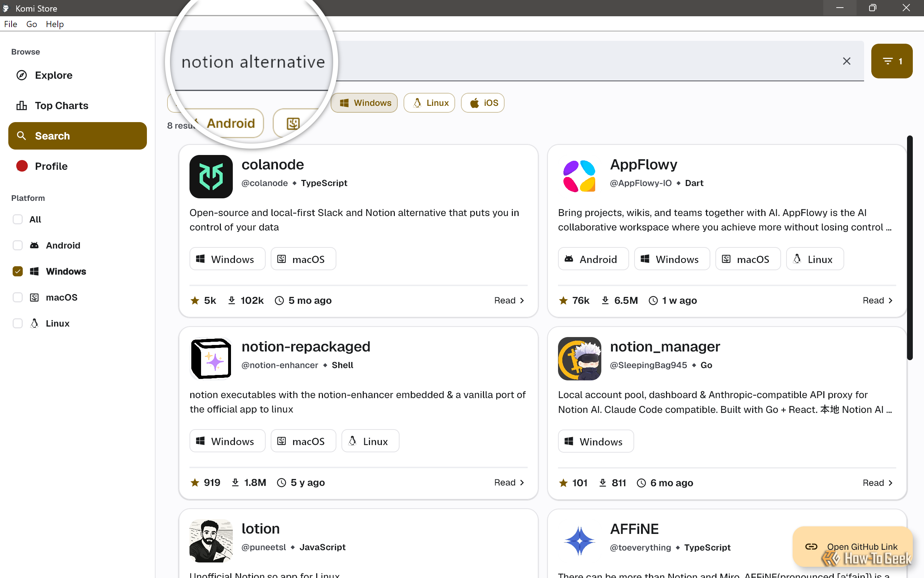Toggle the Linux filter chip below search
Image resolution: width=924 pixels, height=578 pixels.
click(x=429, y=103)
